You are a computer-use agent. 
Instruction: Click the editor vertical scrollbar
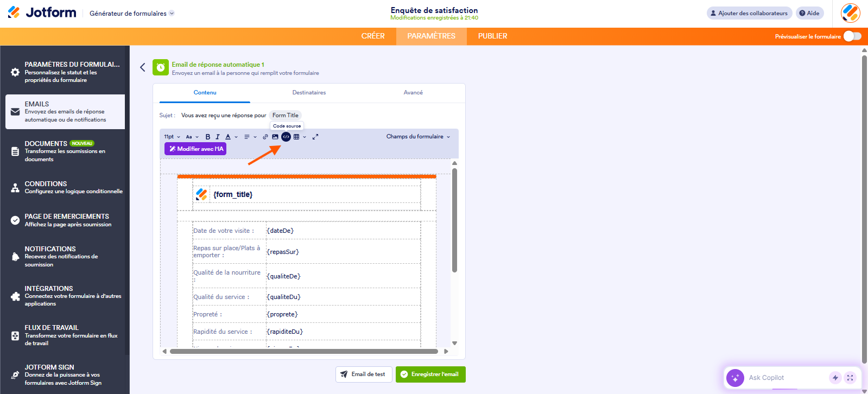coord(454,220)
